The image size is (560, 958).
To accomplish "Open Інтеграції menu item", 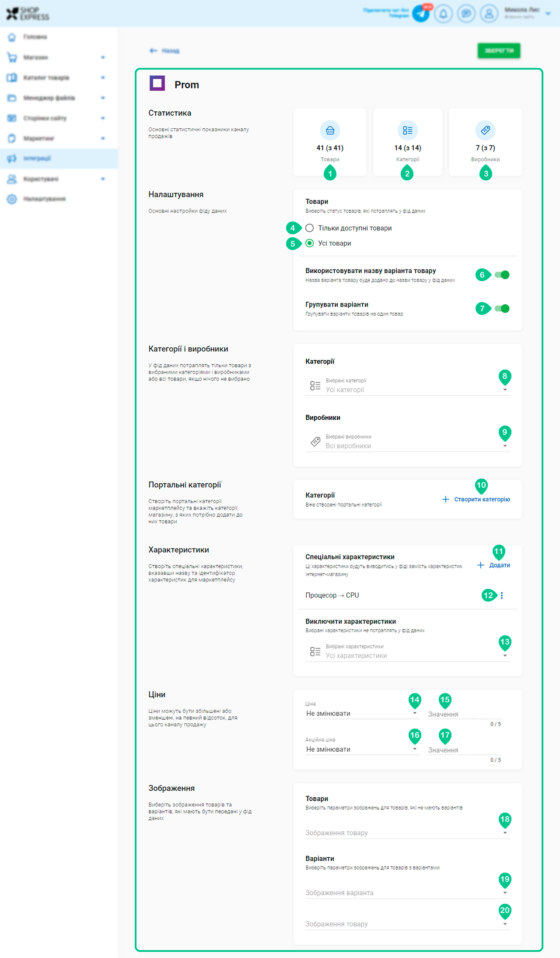I will coord(59,158).
